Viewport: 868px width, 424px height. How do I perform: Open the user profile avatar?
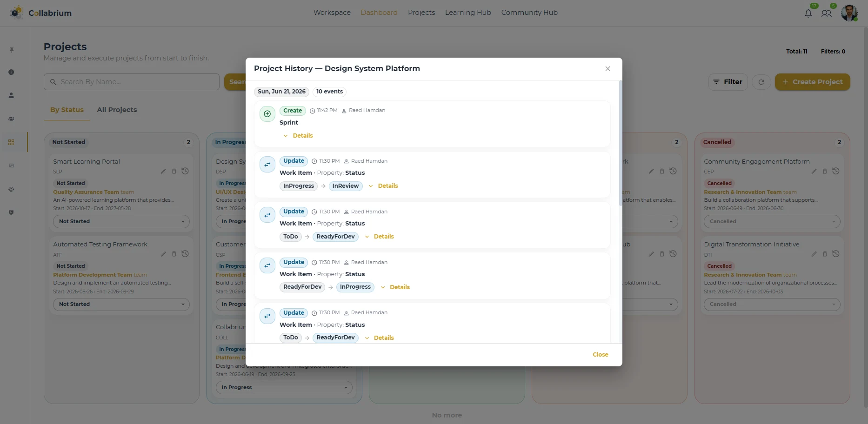(849, 13)
